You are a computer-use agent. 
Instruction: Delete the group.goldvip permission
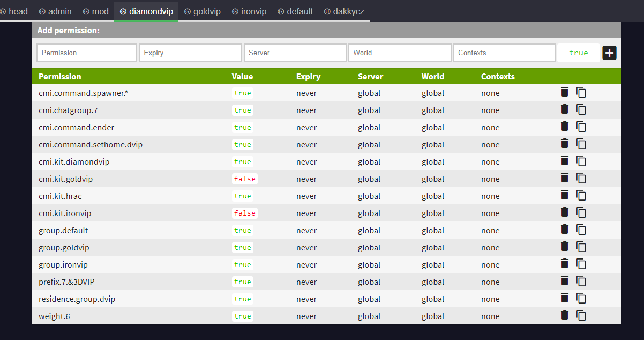tap(564, 247)
